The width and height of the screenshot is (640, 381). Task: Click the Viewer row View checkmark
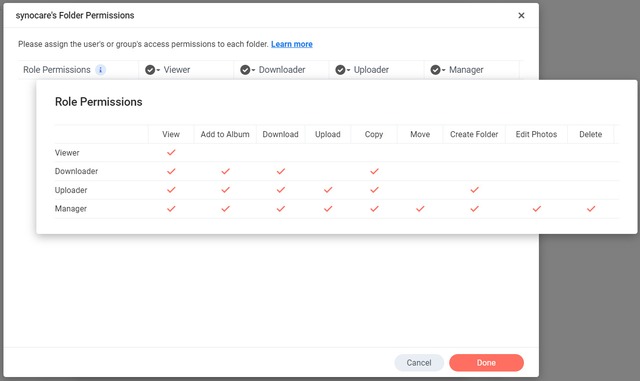tap(171, 152)
